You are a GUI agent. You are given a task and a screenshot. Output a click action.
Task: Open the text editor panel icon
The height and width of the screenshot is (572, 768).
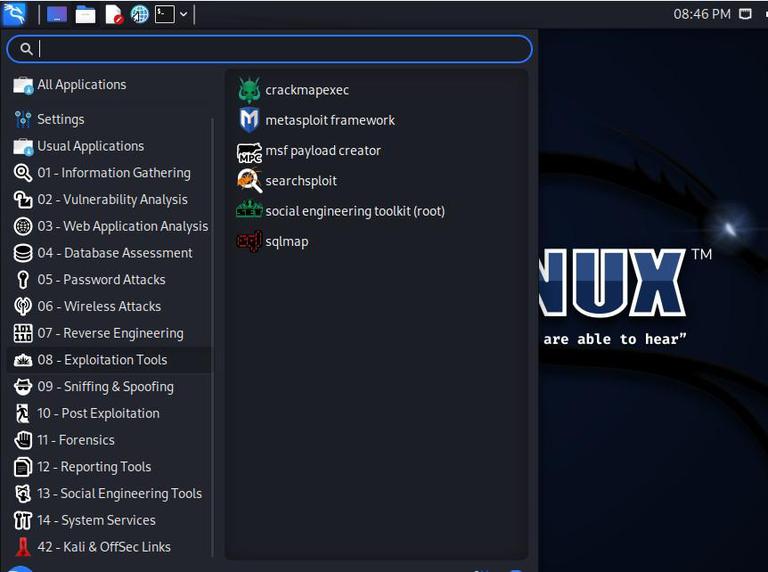[x=114, y=14]
